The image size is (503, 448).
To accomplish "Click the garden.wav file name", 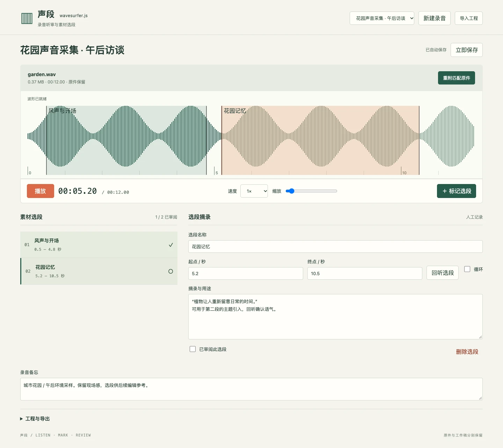I will (x=42, y=74).
